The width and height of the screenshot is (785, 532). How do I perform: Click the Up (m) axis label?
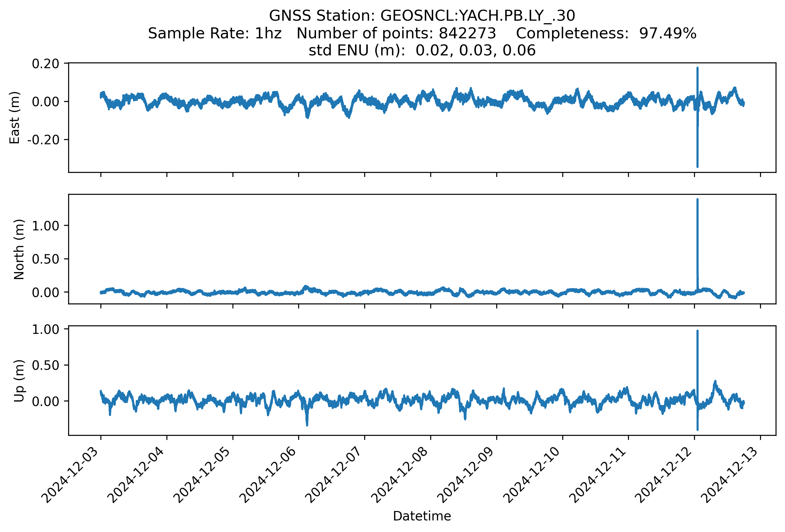pos(19,381)
